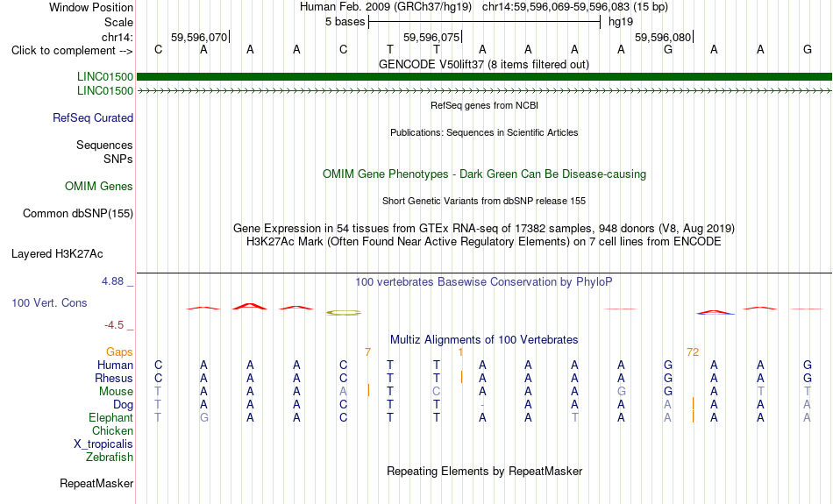The width and height of the screenshot is (833, 504).
Task: Click the H3K27Ac Mark ENCODE title
Action: [484, 242]
